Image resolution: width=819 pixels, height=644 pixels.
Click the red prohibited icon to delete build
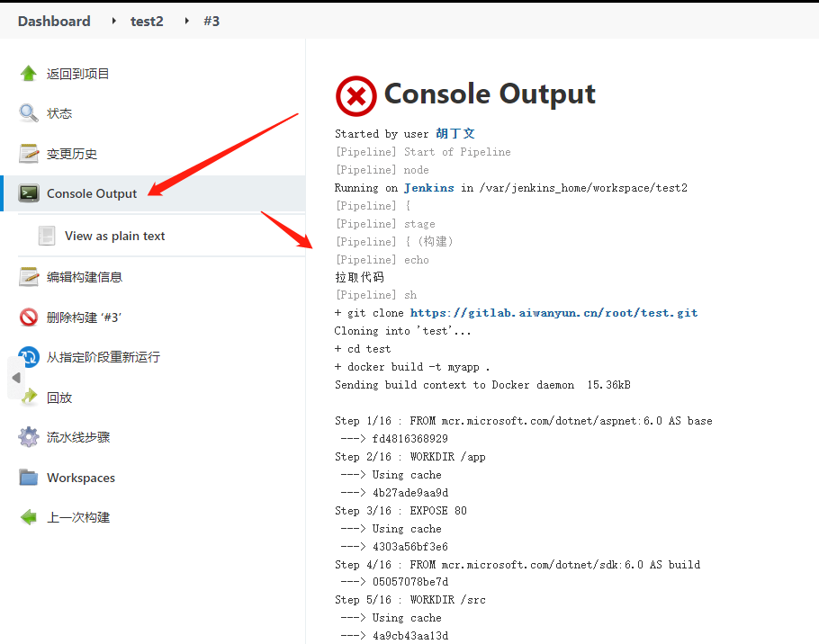29,318
